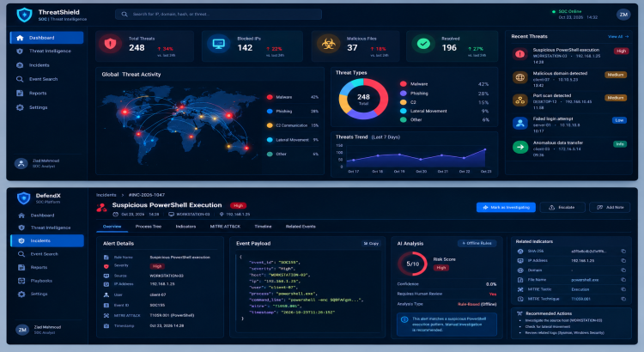The image size is (644, 352).
Task: Click the Incidents breadcrumb link in DefendX
Action: 106,195
